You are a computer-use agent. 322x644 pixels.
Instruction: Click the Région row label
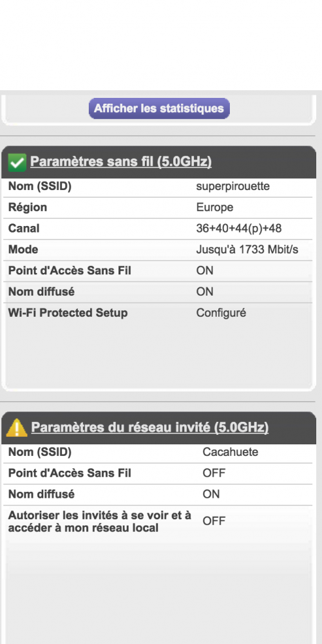(x=28, y=207)
